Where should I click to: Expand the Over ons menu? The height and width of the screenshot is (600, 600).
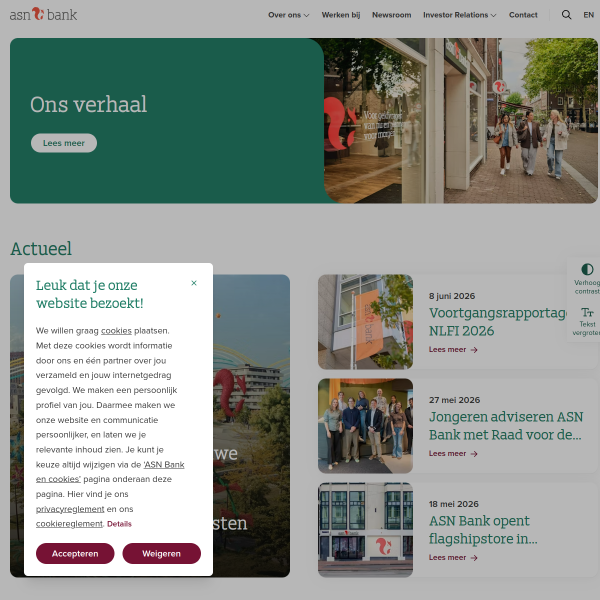289,15
